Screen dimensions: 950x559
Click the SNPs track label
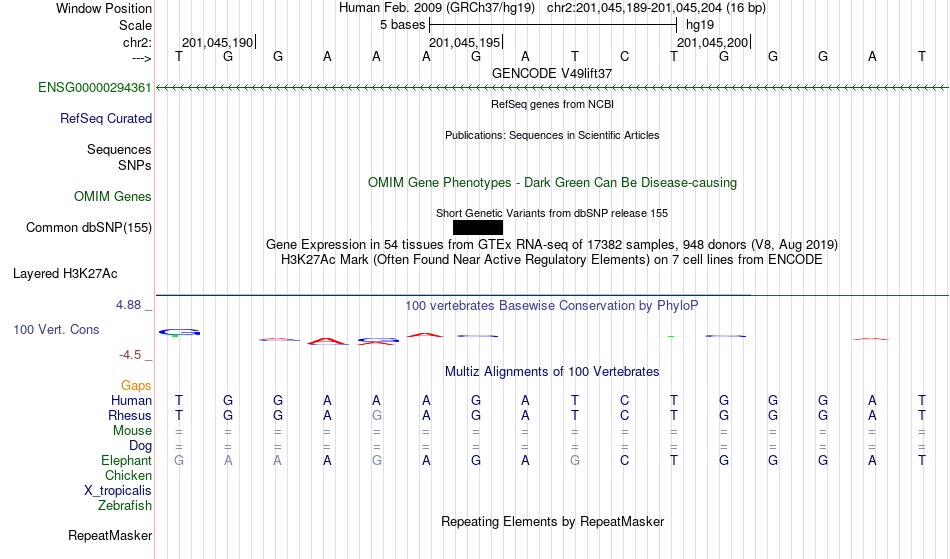[135, 165]
